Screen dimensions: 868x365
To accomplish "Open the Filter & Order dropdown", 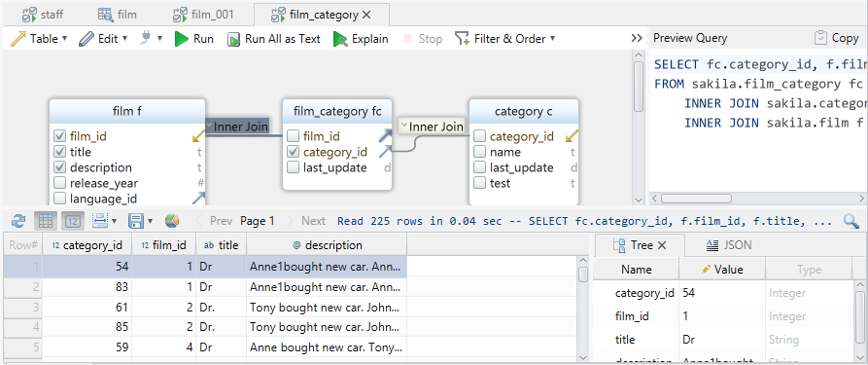I will [504, 39].
